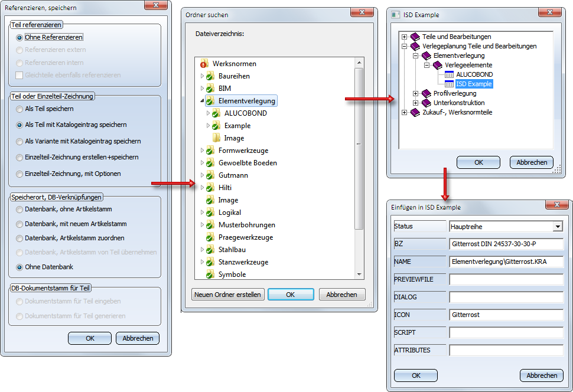
Task: Click the Formwerkzeuge folder icon
Action: point(210,151)
